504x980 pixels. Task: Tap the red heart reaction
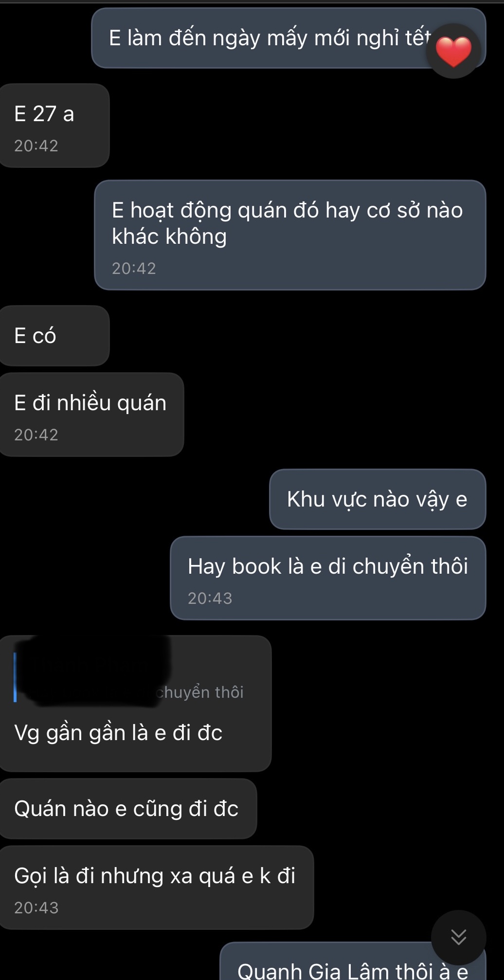coord(453,51)
